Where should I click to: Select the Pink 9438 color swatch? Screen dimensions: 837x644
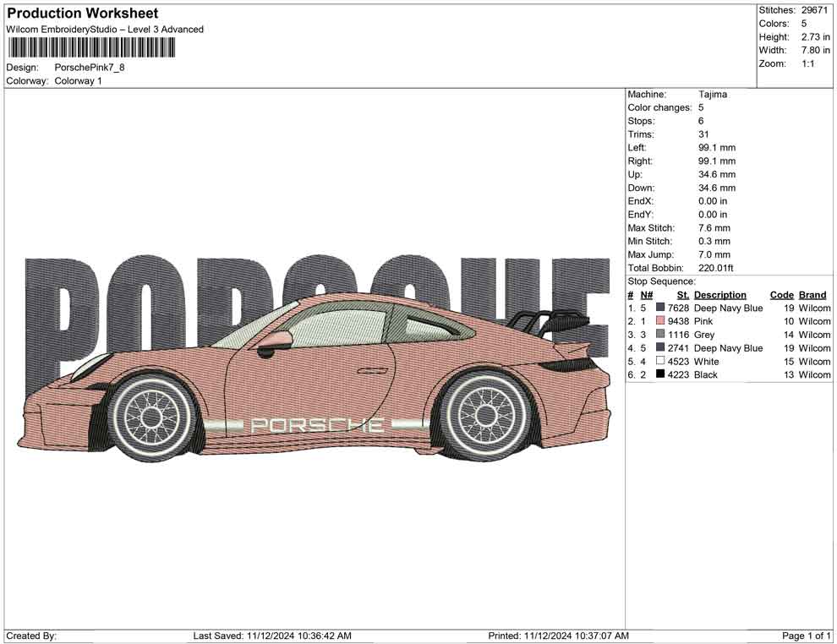pos(661,321)
